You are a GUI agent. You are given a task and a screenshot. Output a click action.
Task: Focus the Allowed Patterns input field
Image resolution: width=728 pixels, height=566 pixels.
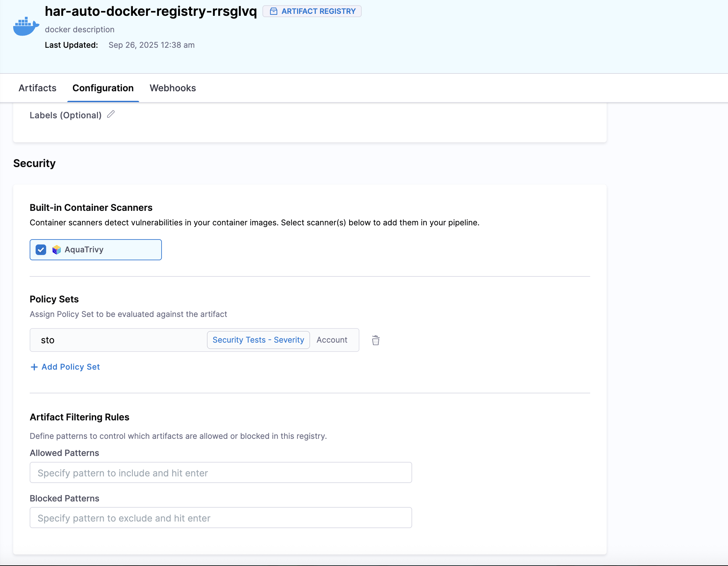(x=220, y=472)
